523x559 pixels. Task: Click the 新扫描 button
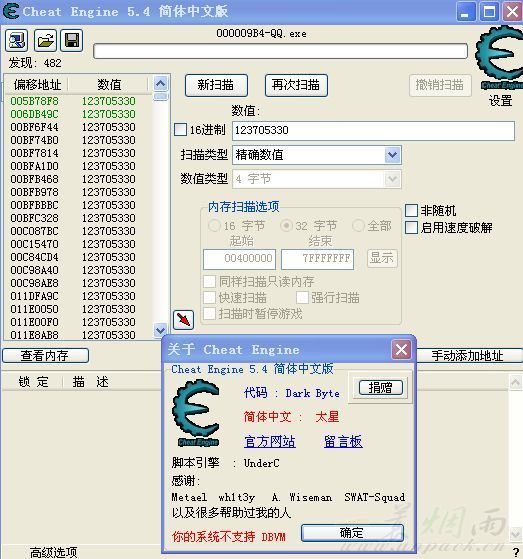[x=216, y=85]
